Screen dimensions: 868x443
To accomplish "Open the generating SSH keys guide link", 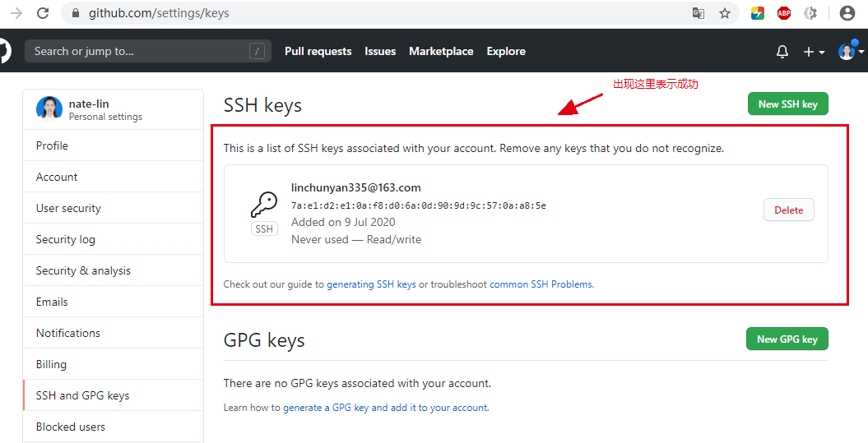I will 371,284.
